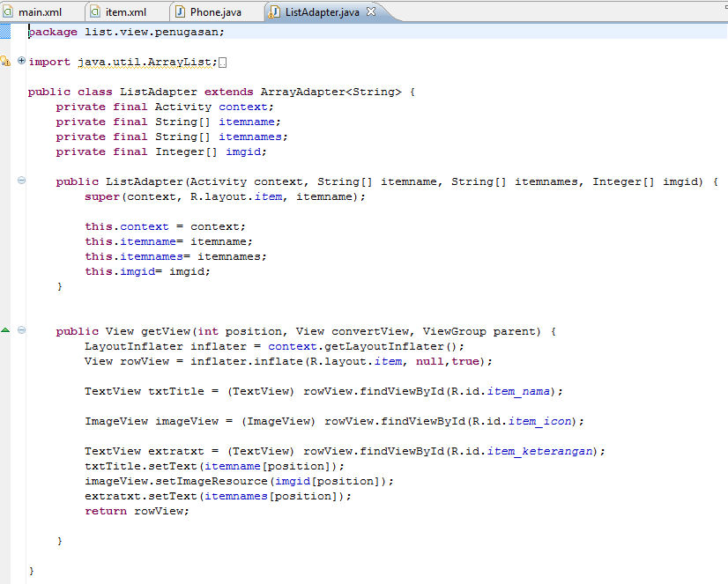The width and height of the screenshot is (728, 584).
Task: Open the main.xml tab
Action: click(40, 12)
